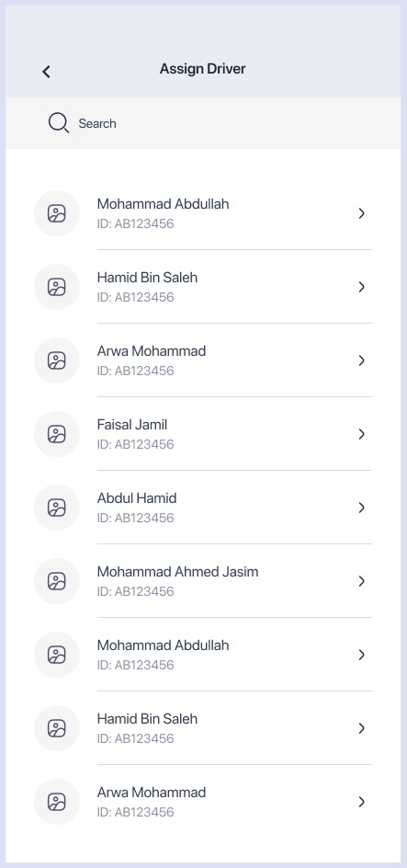The width and height of the screenshot is (407, 868).
Task: Expand Abdul Hamid's row using its chevron
Action: (362, 508)
